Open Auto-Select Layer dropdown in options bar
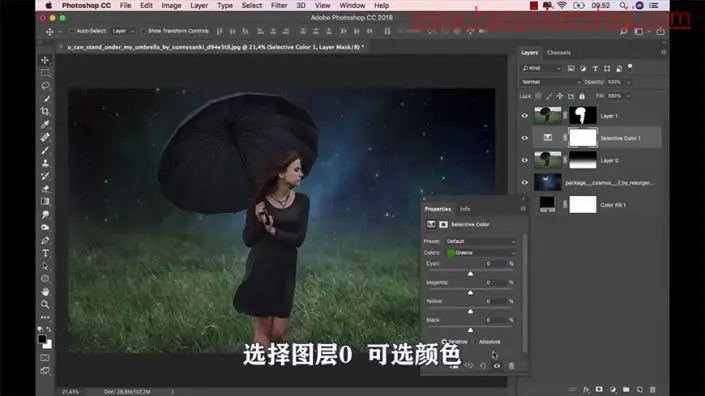 point(123,31)
